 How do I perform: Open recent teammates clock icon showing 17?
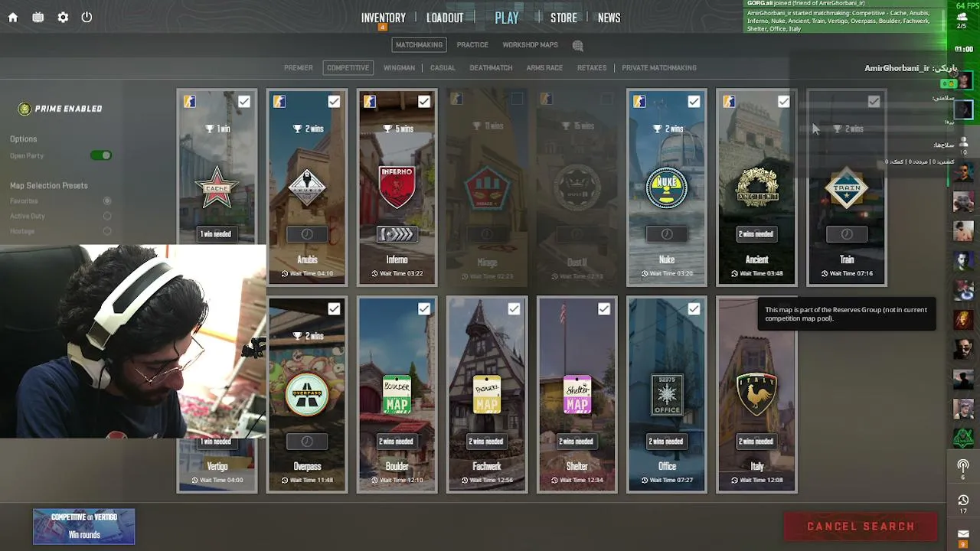(963, 504)
